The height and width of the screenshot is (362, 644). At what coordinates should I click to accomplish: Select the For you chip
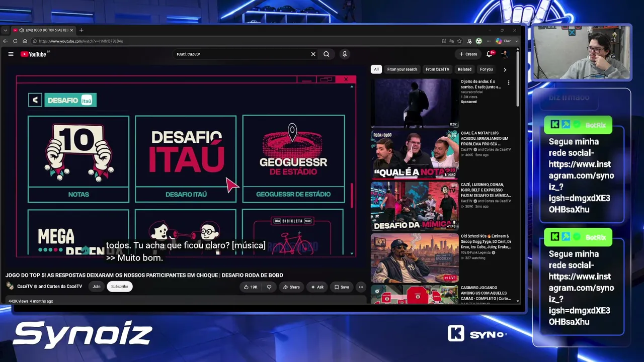487,69
